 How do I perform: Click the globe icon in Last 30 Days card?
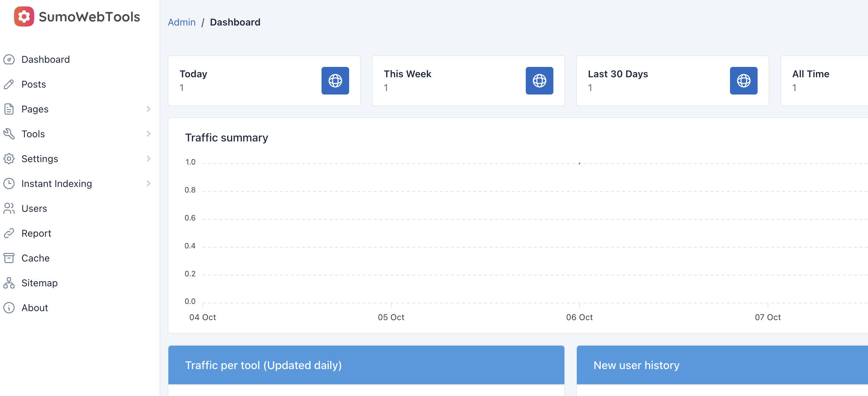pyautogui.click(x=744, y=81)
